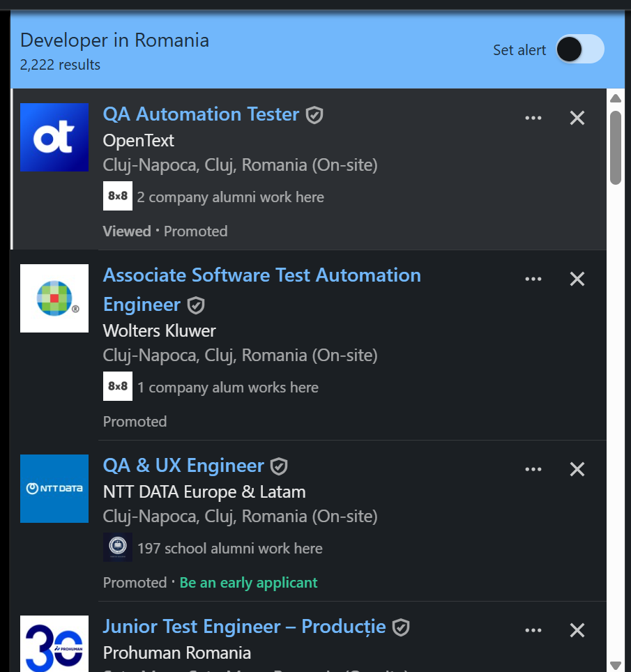Open more options for QA Automation Tester

pos(533,118)
